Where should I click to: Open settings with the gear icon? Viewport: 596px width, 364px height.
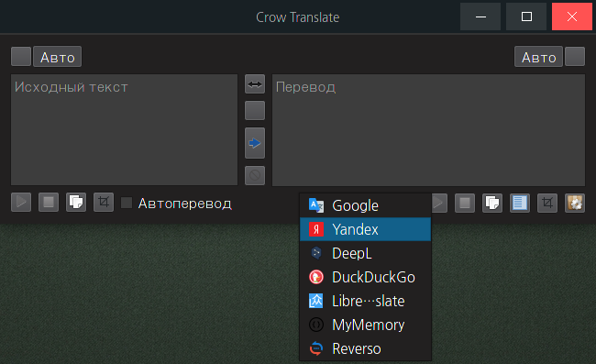pyautogui.click(x=575, y=203)
